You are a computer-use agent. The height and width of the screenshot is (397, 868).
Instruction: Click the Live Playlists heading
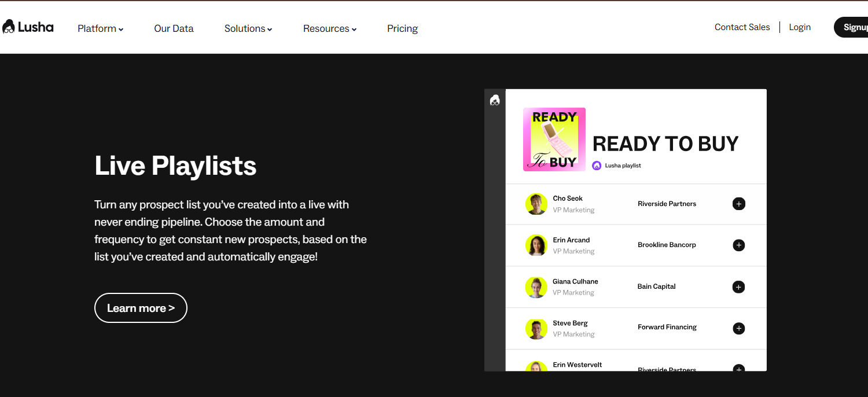(175, 166)
